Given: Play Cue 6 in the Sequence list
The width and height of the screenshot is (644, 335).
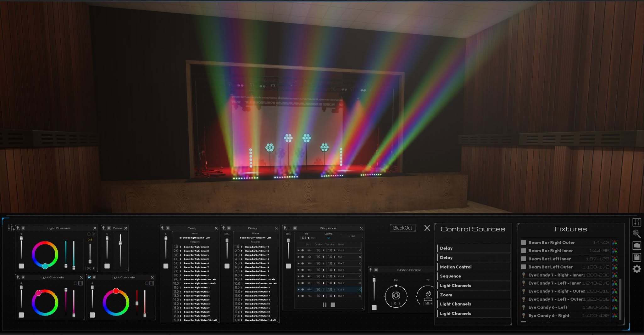Looking at the screenshot, I should [298, 289].
